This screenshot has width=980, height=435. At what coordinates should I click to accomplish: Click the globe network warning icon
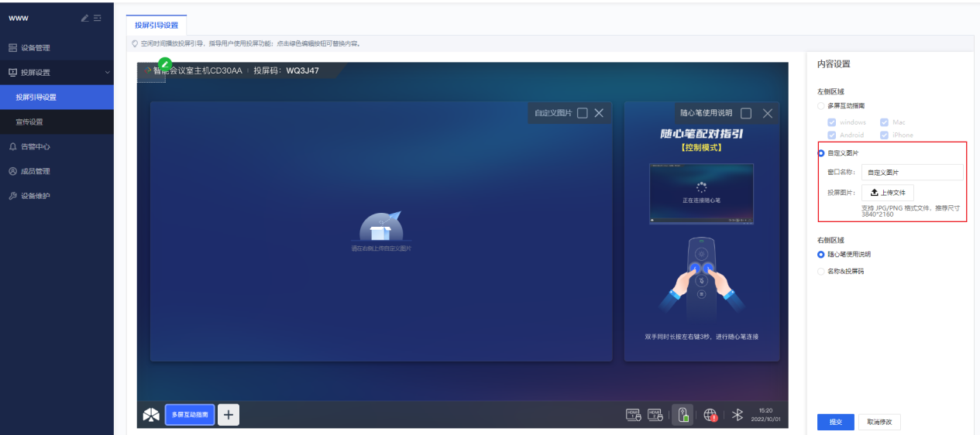click(x=710, y=415)
